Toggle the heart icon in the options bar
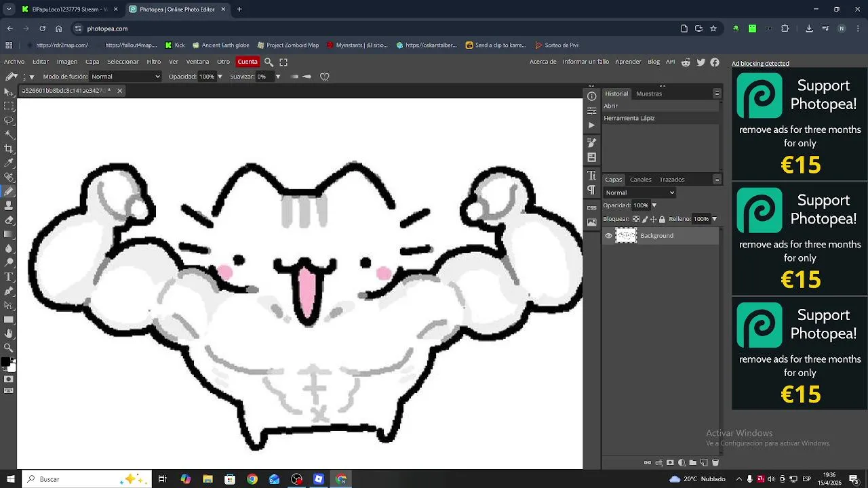The image size is (868, 488). click(325, 77)
